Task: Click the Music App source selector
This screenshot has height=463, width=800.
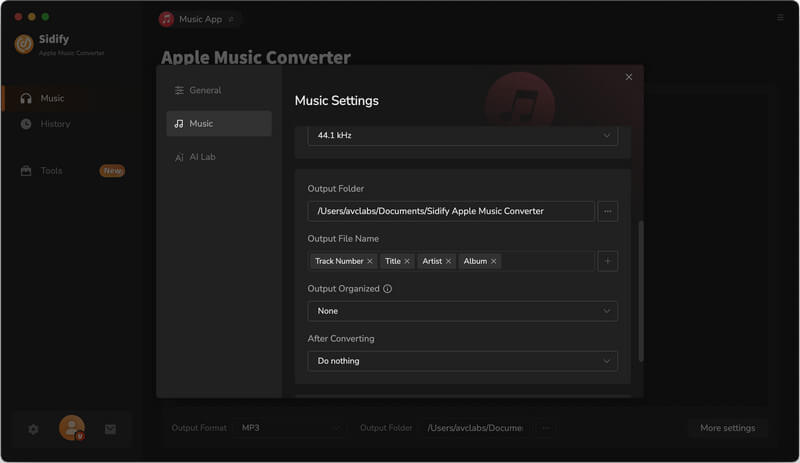Action: click(198, 19)
